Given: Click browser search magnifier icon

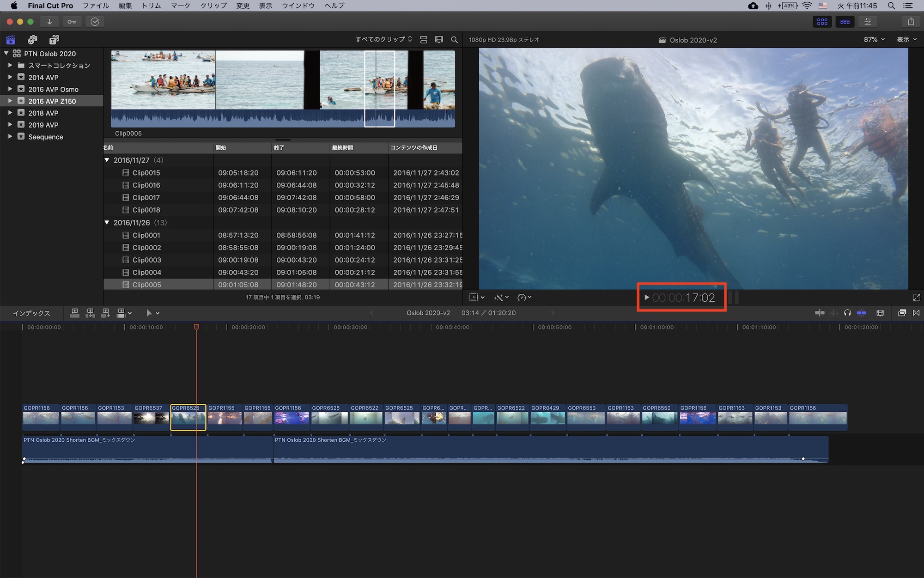Looking at the screenshot, I should (x=454, y=40).
